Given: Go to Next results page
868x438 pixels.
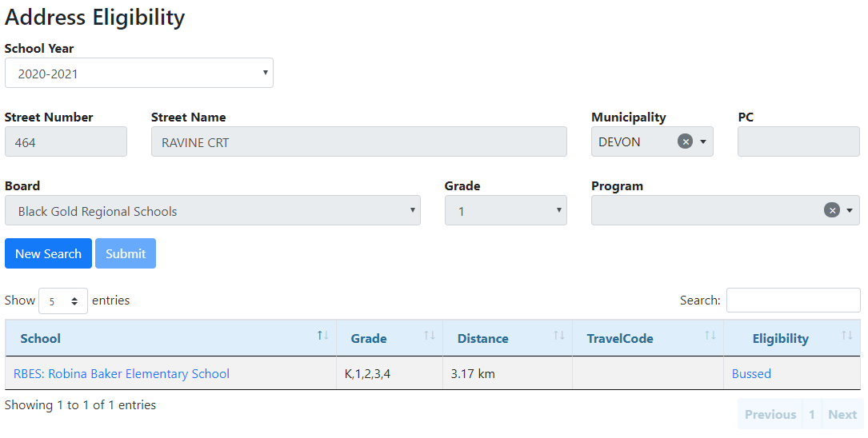Looking at the screenshot, I should (x=842, y=414).
